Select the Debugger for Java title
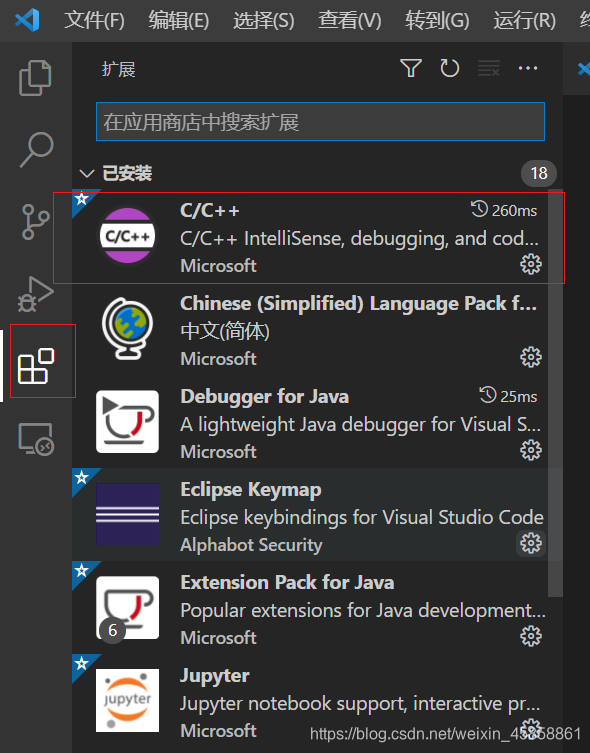590x753 pixels. (265, 397)
